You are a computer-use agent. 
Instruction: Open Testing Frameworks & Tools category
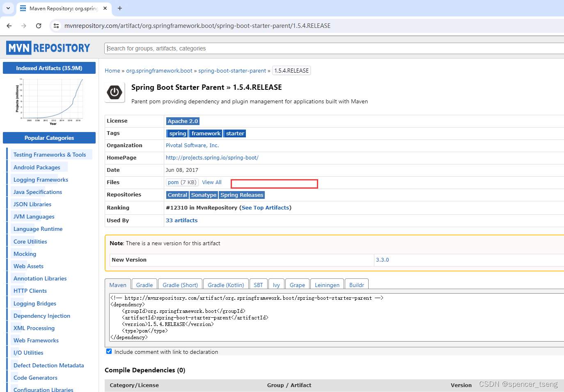(50, 155)
